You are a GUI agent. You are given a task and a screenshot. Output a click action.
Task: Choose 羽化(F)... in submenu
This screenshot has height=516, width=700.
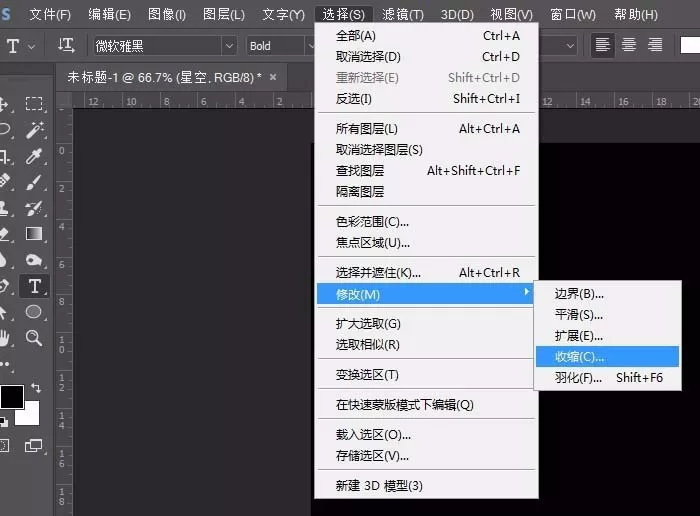[608, 378]
